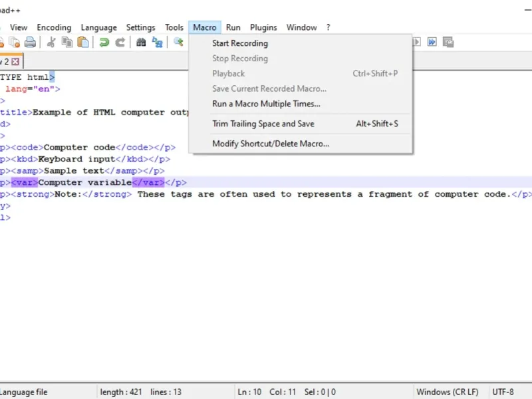Open the View menu

[x=19, y=27]
